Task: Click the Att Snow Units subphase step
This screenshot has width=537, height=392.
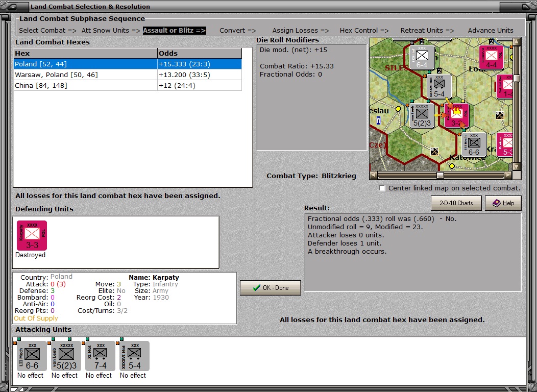Action: pyautogui.click(x=111, y=31)
